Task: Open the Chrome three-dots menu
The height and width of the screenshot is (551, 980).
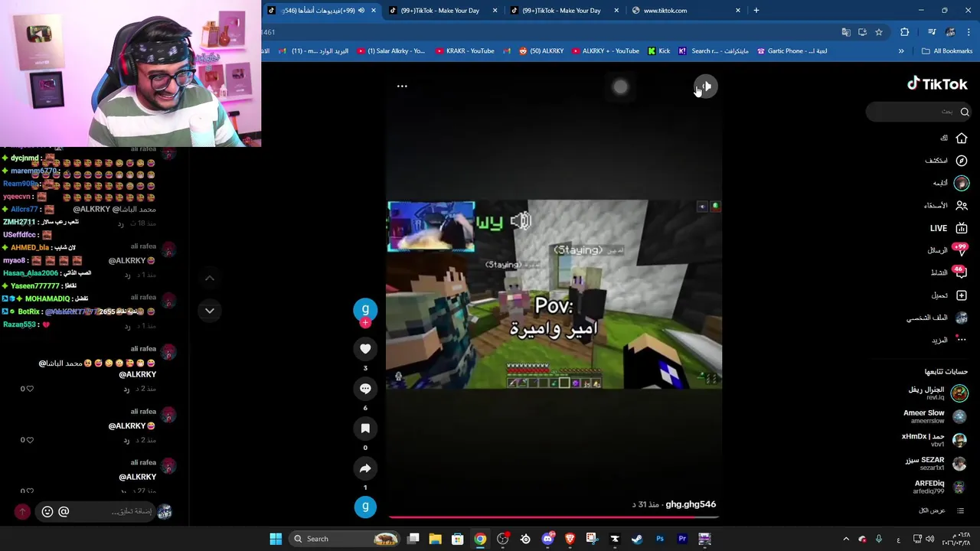Action: click(x=969, y=32)
